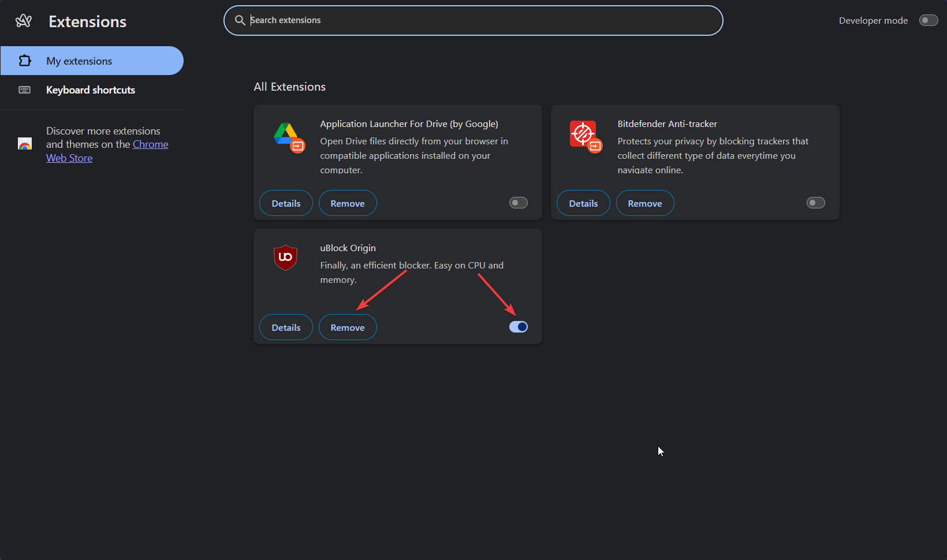Click the Chrome Web Store rainbow icon
Viewport: 947px width, 560px height.
click(25, 144)
